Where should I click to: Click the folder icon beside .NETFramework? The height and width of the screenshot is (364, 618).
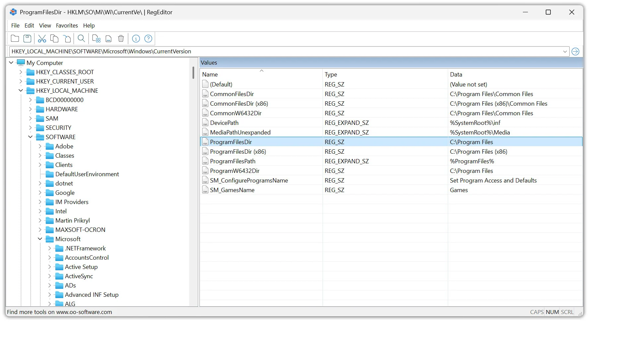pos(59,248)
